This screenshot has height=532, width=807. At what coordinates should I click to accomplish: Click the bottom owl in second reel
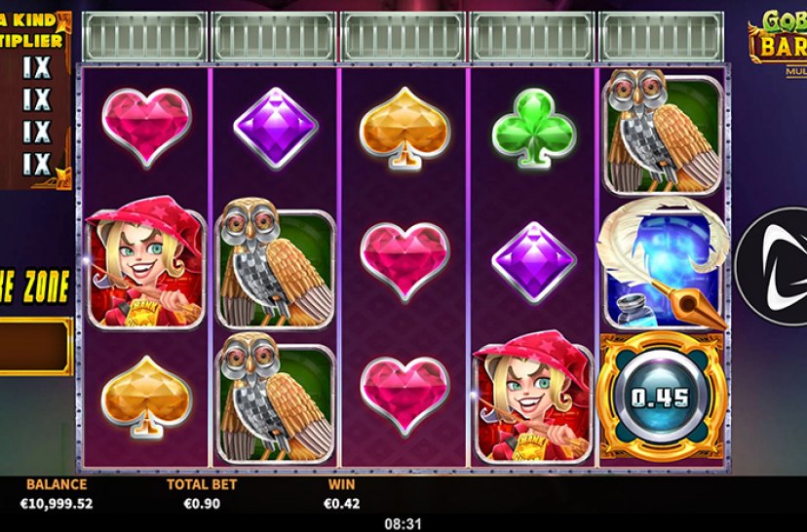coord(276,398)
